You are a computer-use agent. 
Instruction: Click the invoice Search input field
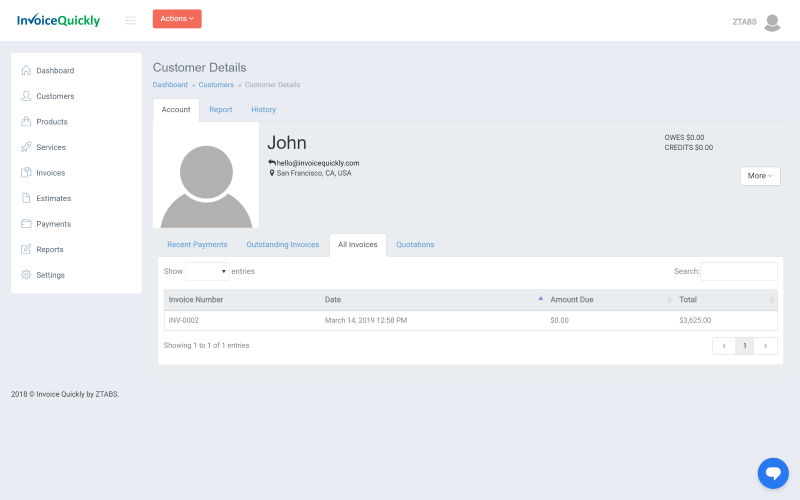[738, 271]
